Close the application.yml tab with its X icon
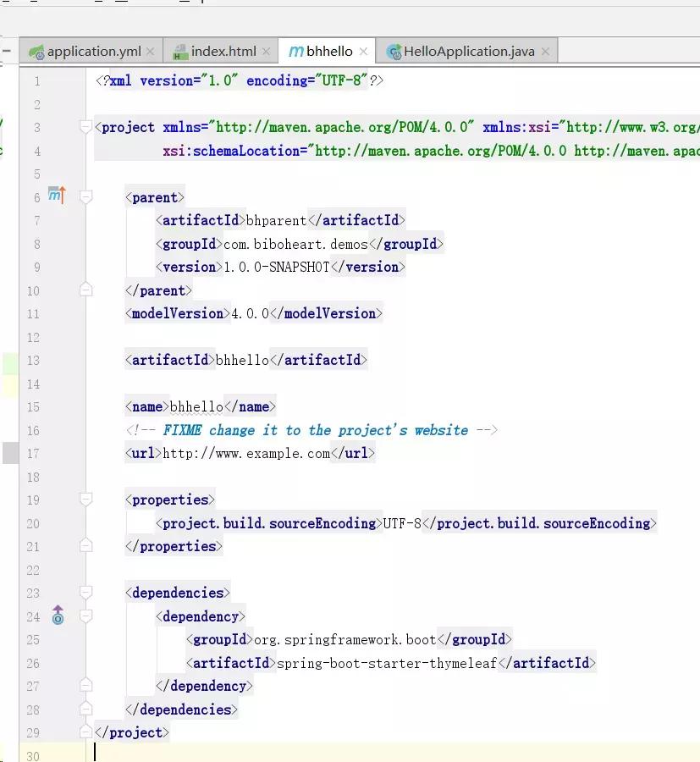700x762 pixels. coord(151,51)
